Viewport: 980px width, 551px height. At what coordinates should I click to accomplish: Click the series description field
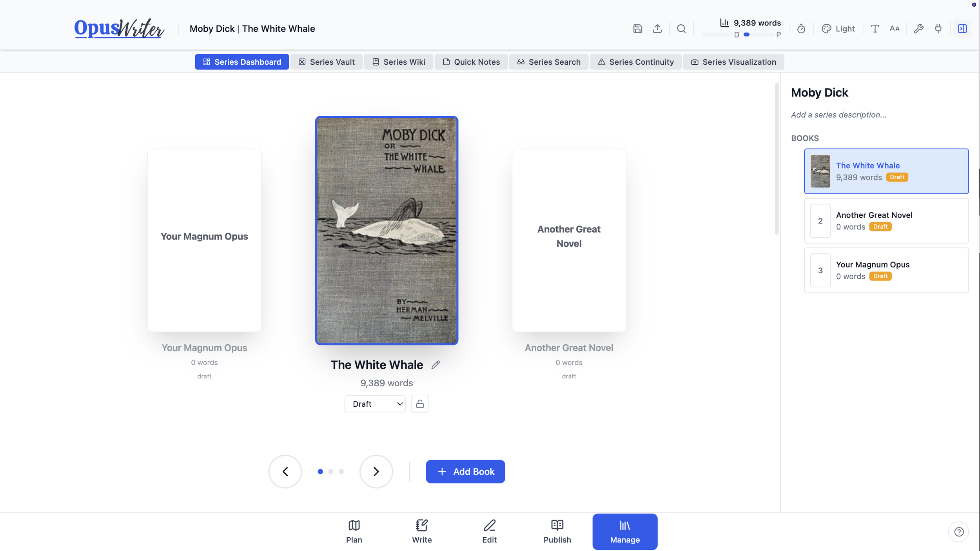838,115
